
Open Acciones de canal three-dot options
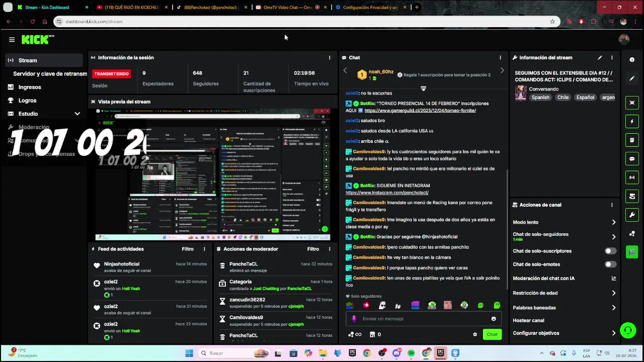[x=612, y=205]
